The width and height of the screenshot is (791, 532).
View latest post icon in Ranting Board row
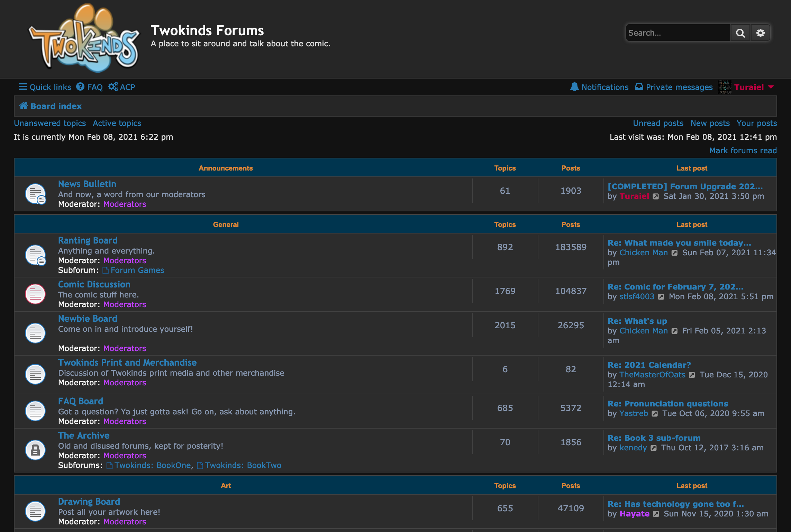[x=674, y=253]
